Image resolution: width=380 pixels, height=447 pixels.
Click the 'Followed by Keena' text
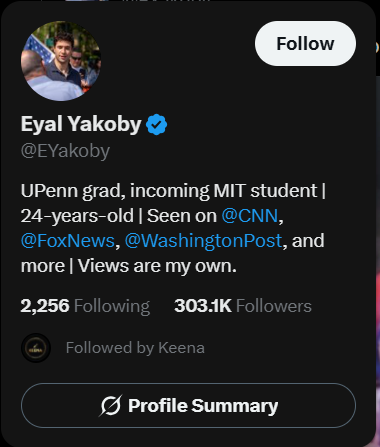(x=135, y=348)
